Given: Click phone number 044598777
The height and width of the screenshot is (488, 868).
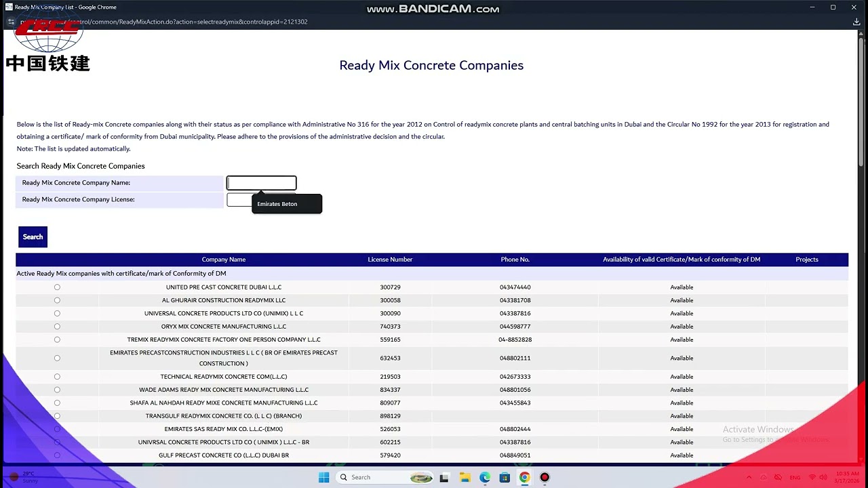Looking at the screenshot, I should tap(515, 327).
